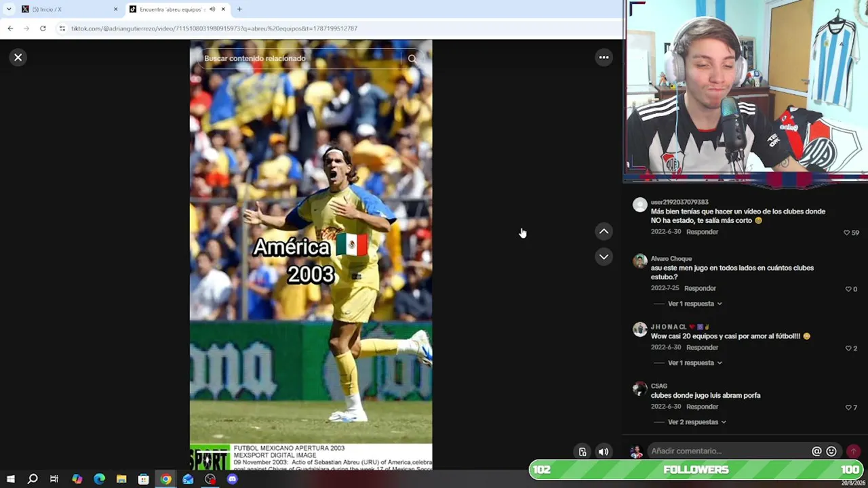Close the TikTok browser tab
Image resolution: width=868 pixels, height=488 pixels.
[222, 9]
